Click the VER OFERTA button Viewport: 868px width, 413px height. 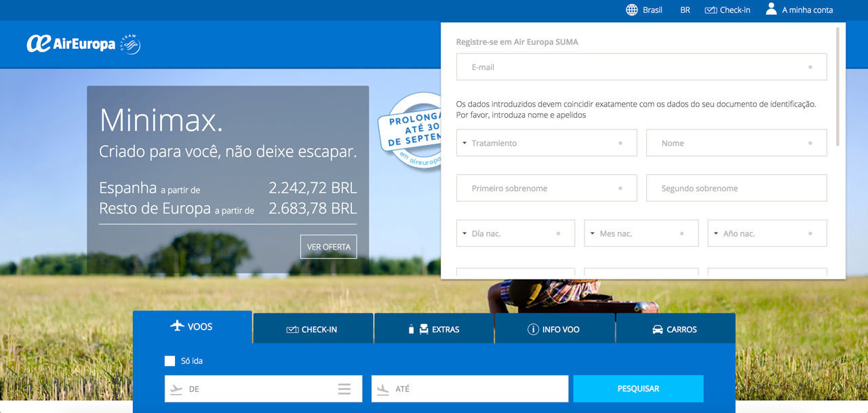[328, 247]
